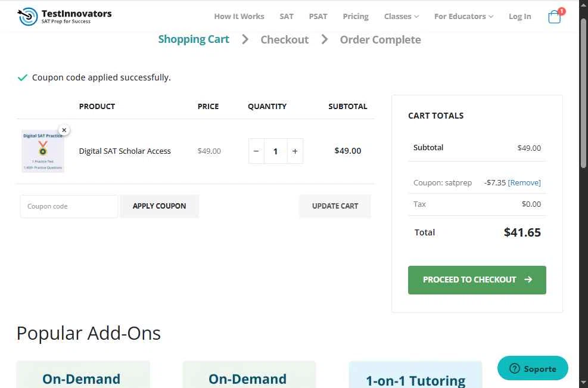588x388 pixels.
Task: Click 'Coupon code applied successfully.' message
Action: point(101,77)
